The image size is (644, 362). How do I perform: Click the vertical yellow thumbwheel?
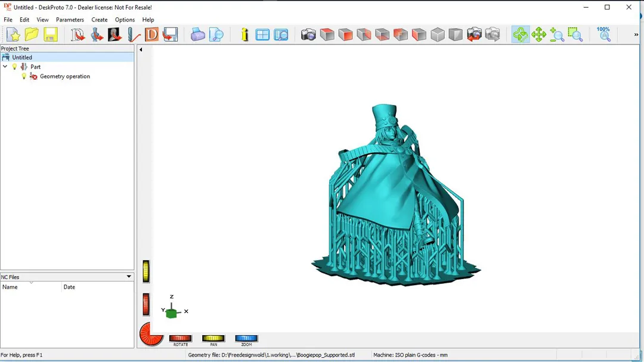pyautogui.click(x=146, y=271)
